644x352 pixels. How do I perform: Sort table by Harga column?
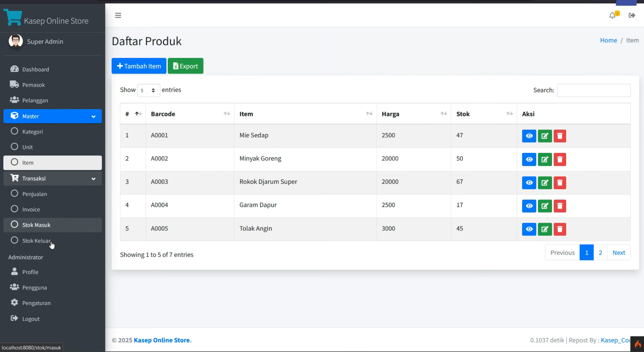pos(414,114)
